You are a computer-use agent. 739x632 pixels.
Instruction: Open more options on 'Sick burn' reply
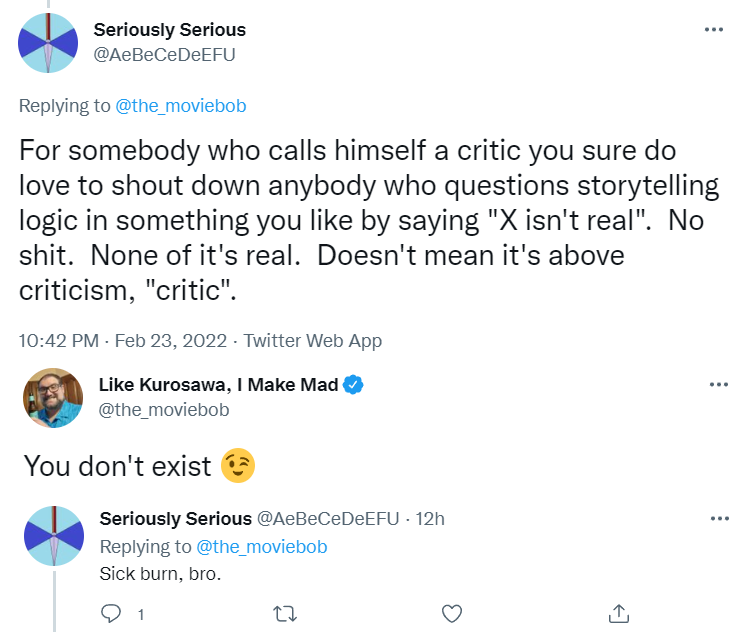pos(720,519)
